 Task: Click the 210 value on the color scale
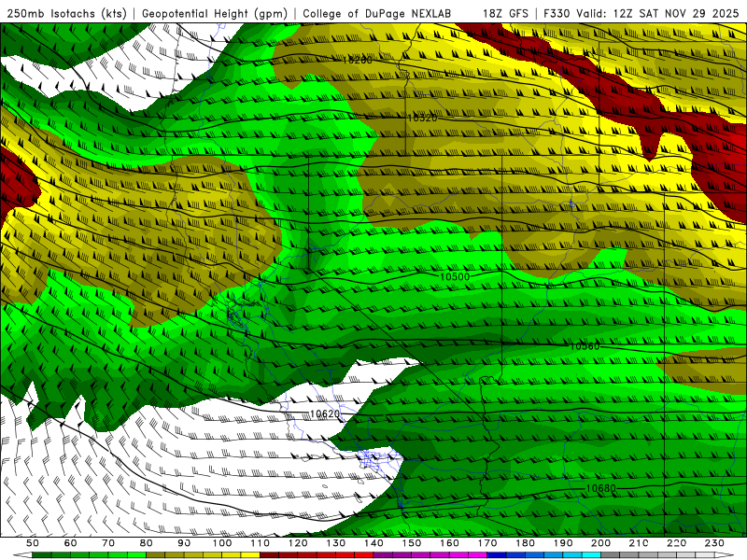pyautogui.click(x=639, y=543)
